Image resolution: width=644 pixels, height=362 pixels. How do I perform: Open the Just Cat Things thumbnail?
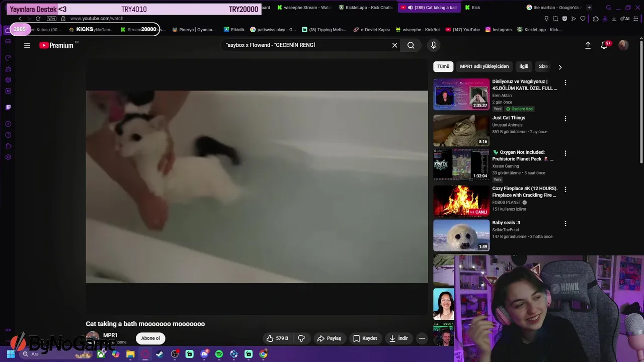click(461, 130)
